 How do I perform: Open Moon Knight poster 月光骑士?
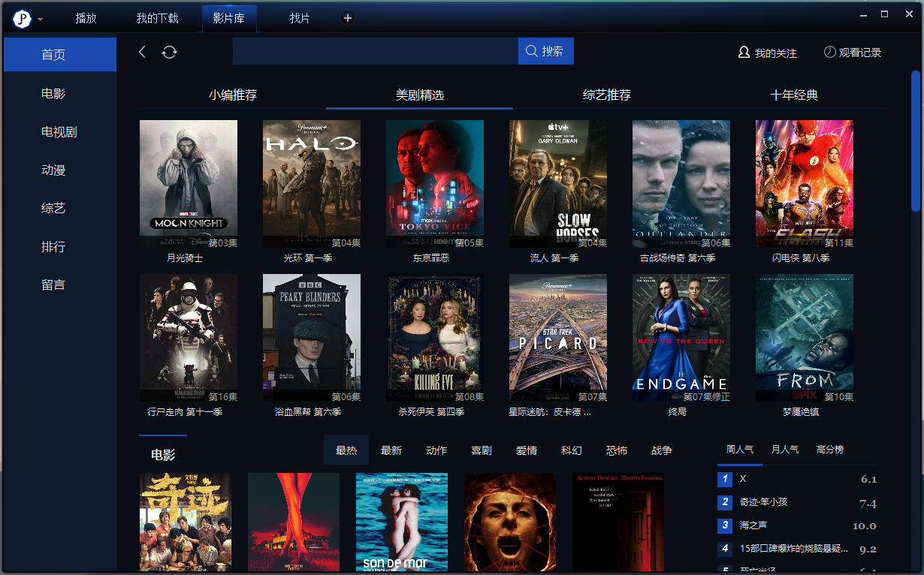tap(189, 184)
